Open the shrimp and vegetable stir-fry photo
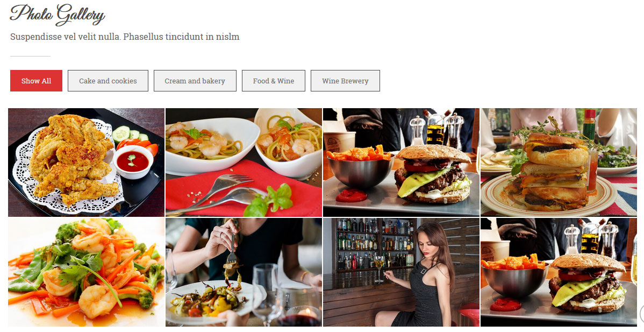 86,272
